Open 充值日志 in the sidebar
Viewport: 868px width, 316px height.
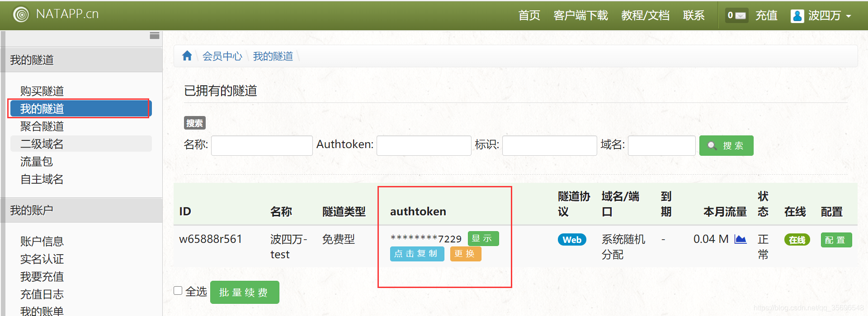coord(42,294)
